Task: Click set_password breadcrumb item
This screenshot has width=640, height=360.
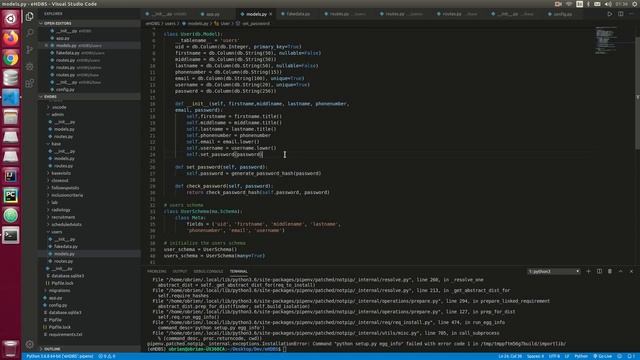Action: [256, 24]
